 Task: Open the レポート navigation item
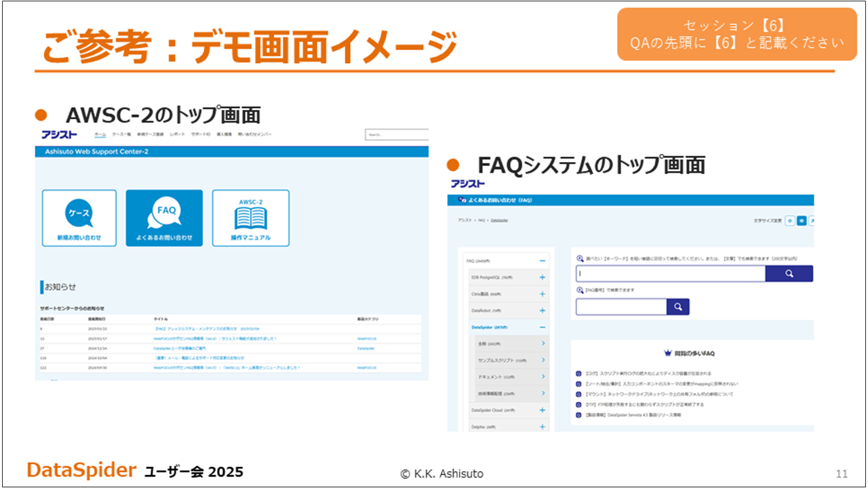pos(177,135)
